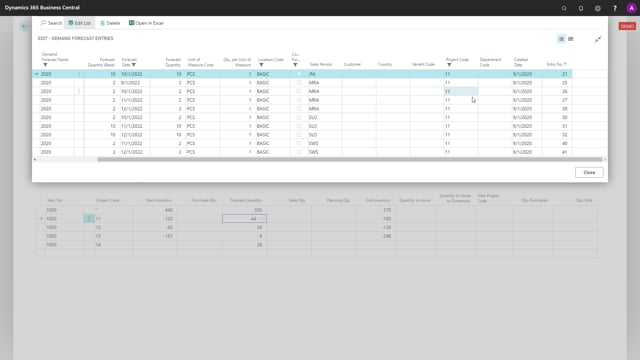This screenshot has width=640, height=360.
Task: Click Forecast Quantity 44 in background page
Action: [x=244, y=219]
